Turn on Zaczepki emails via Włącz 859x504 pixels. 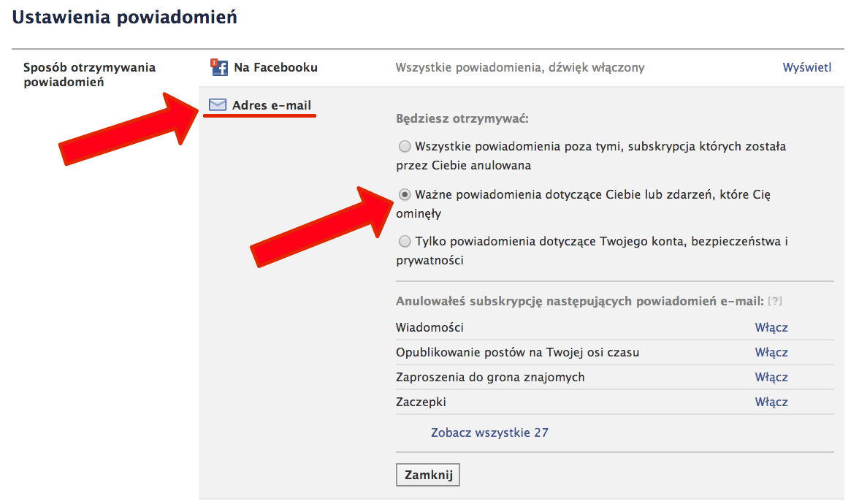(771, 402)
